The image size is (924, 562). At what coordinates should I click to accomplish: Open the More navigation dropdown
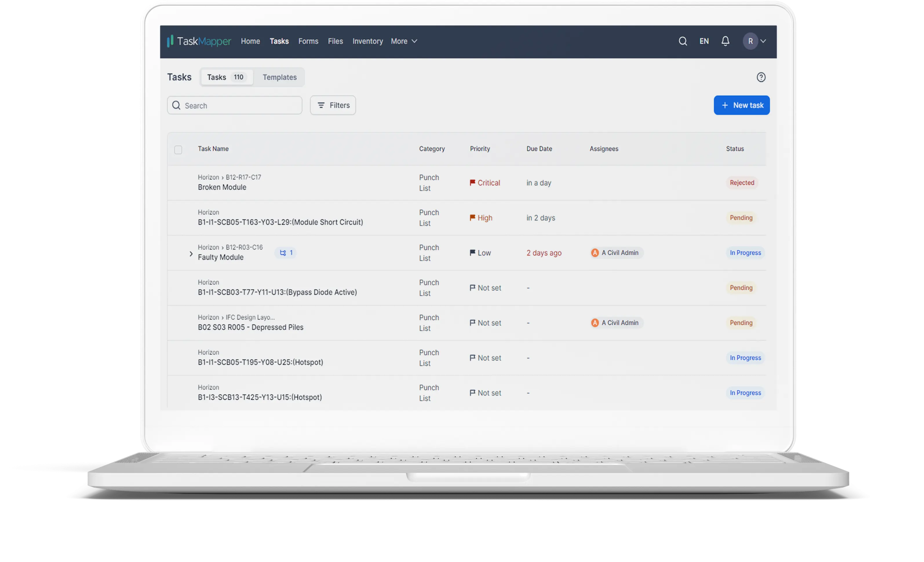pyautogui.click(x=404, y=41)
